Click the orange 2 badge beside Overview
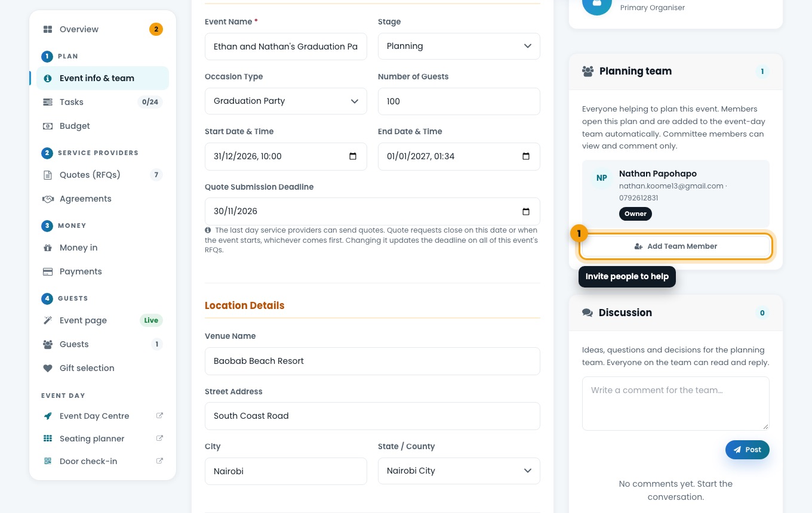This screenshot has width=812, height=513. coord(156,29)
